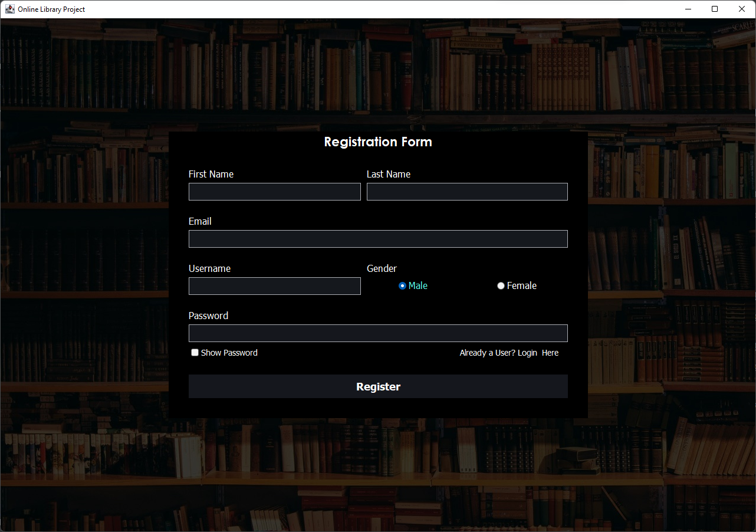This screenshot has height=532, width=756.
Task: Focus the Email text field
Action: pyautogui.click(x=378, y=239)
